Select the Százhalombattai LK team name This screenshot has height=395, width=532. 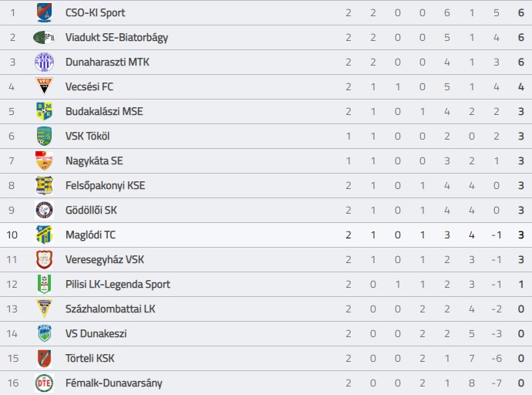[110, 309]
